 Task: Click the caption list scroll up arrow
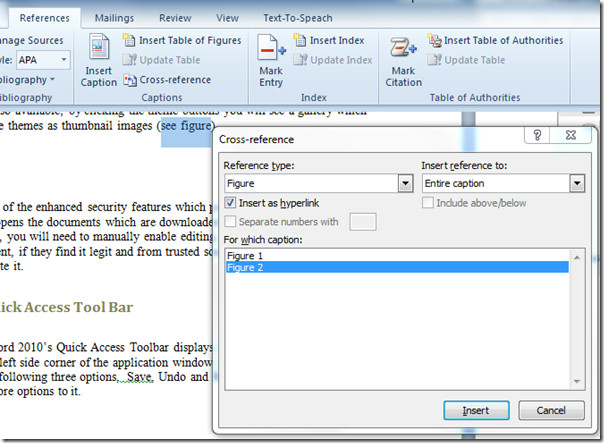[x=577, y=257]
